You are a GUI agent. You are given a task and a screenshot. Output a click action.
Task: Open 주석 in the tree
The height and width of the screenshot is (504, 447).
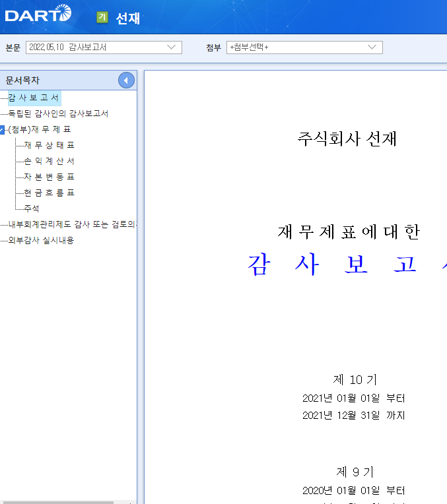click(32, 208)
